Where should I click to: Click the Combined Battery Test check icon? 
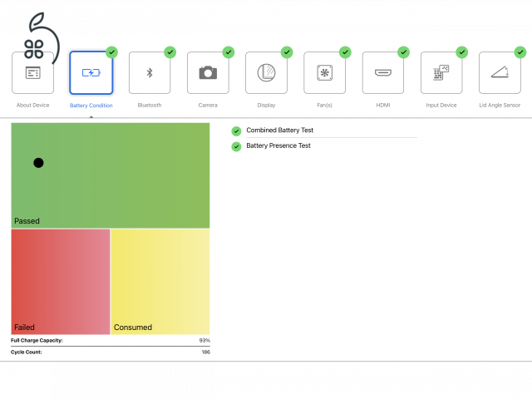(x=236, y=131)
